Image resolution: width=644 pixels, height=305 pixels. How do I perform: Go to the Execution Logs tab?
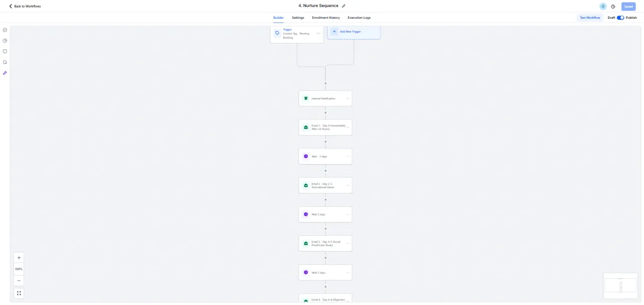[359, 18]
